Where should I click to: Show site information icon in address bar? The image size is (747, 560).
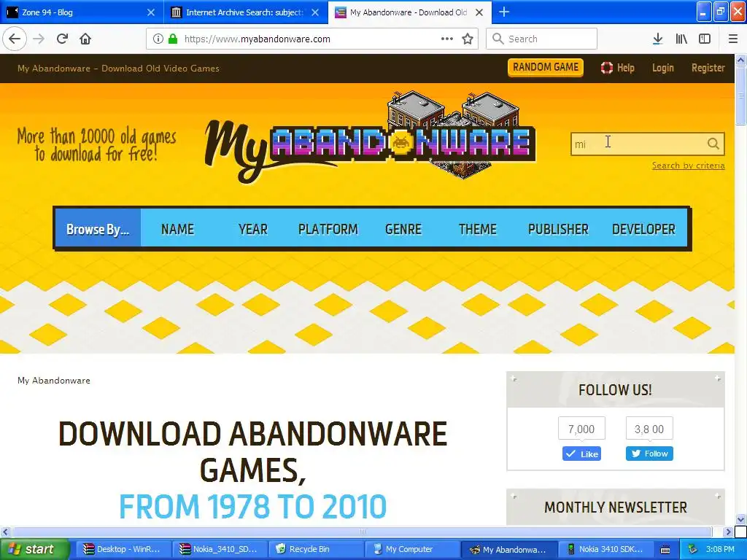point(158,39)
